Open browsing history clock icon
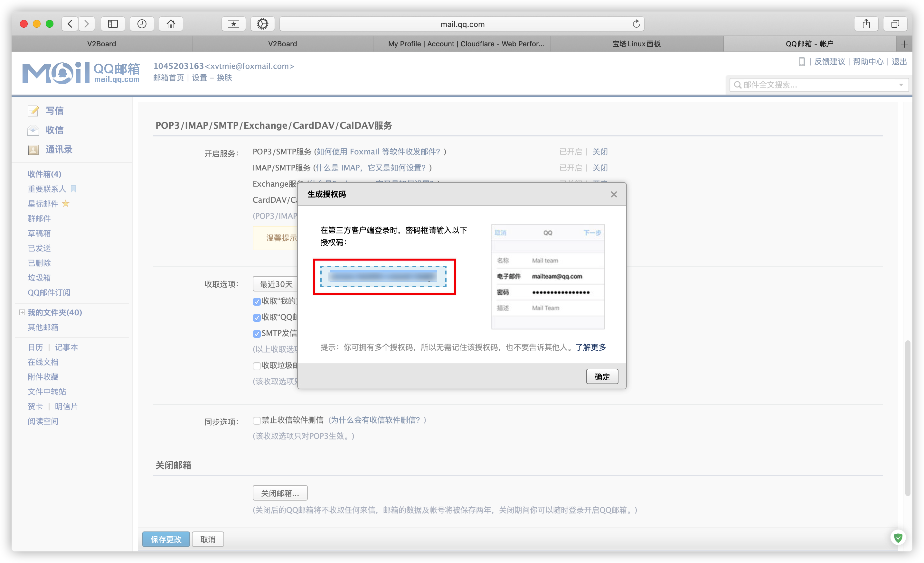The width and height of the screenshot is (924, 563). 142,24
